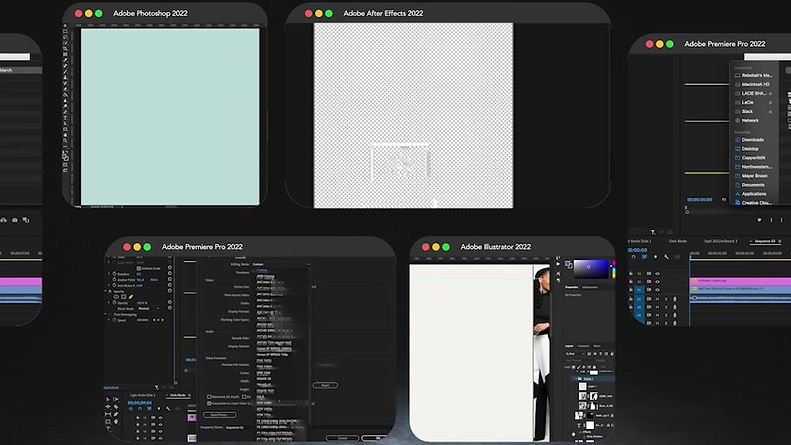Click the lock position icon in Layers panel
The width and height of the screenshot is (791, 445).
(x=584, y=367)
